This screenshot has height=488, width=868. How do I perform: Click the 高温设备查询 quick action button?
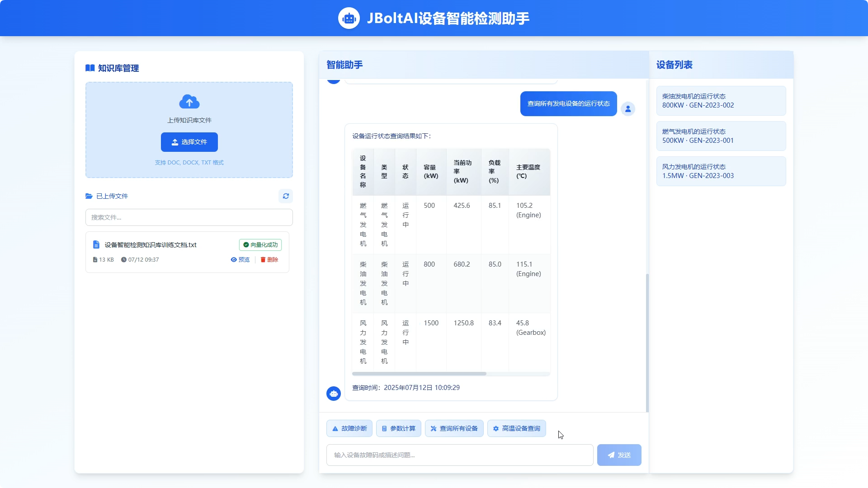517,428
